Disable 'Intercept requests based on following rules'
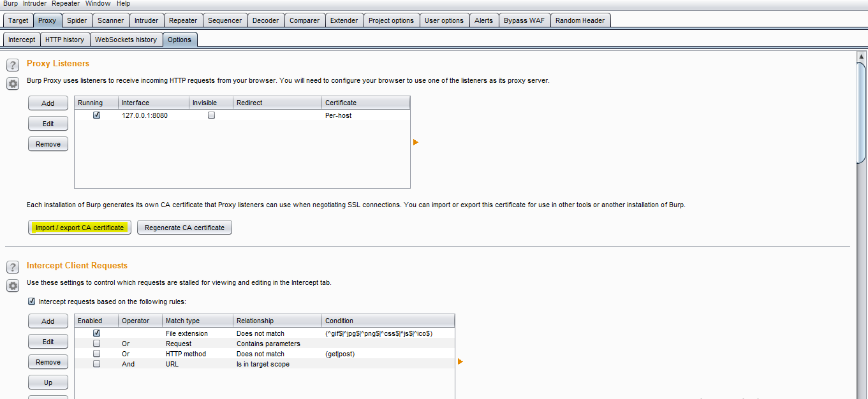The height and width of the screenshot is (399, 868). pos(32,301)
